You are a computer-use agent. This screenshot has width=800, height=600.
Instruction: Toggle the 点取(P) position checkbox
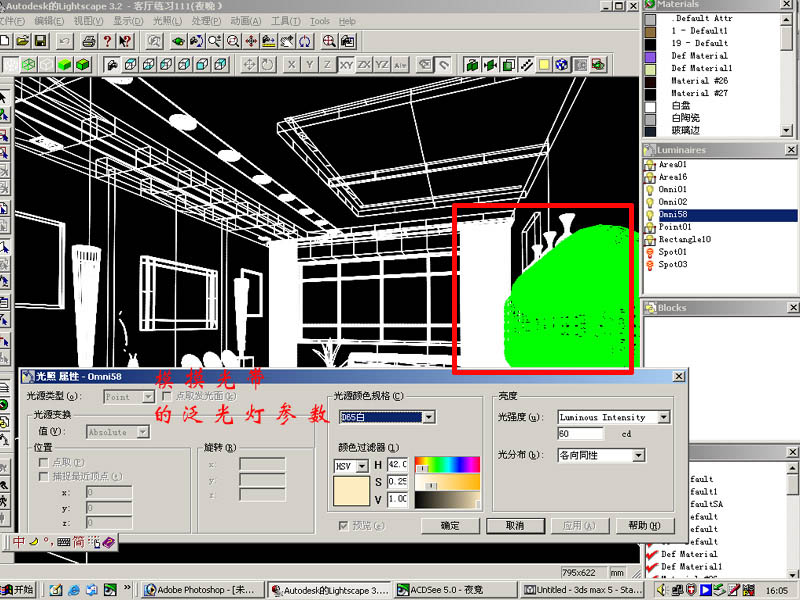coord(43,462)
